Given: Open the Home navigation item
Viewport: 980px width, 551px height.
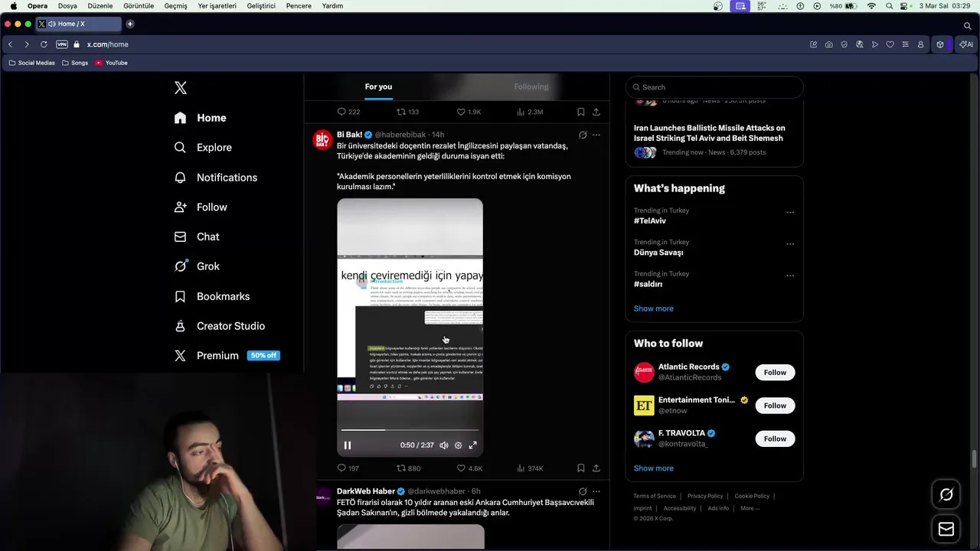Looking at the screenshot, I should point(201,118).
